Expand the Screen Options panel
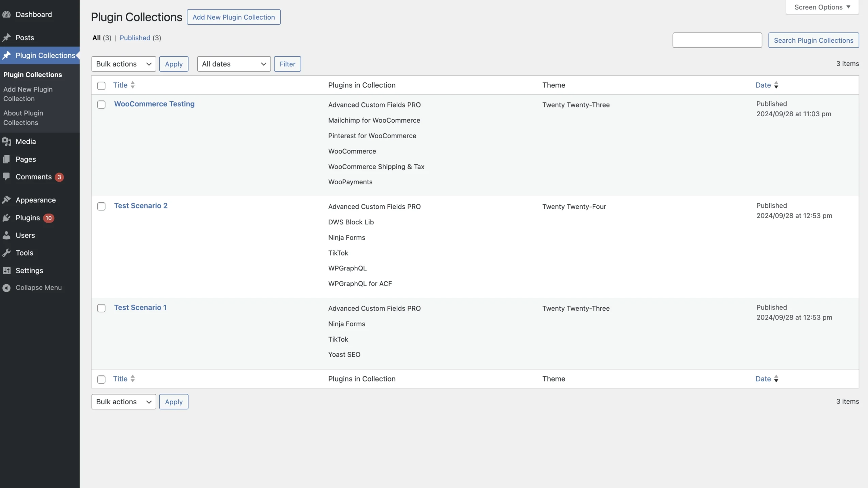The image size is (868, 488). click(x=822, y=7)
